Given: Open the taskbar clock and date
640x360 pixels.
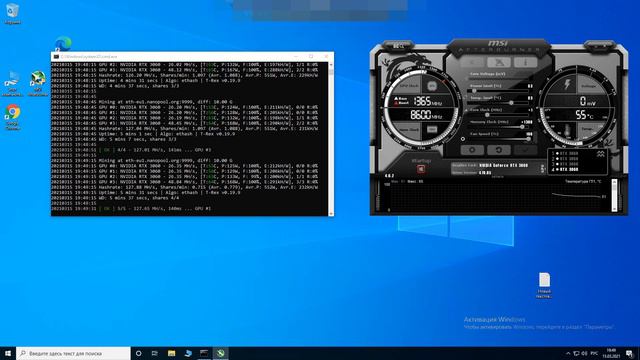Looking at the screenshot, I should tap(611, 353).
